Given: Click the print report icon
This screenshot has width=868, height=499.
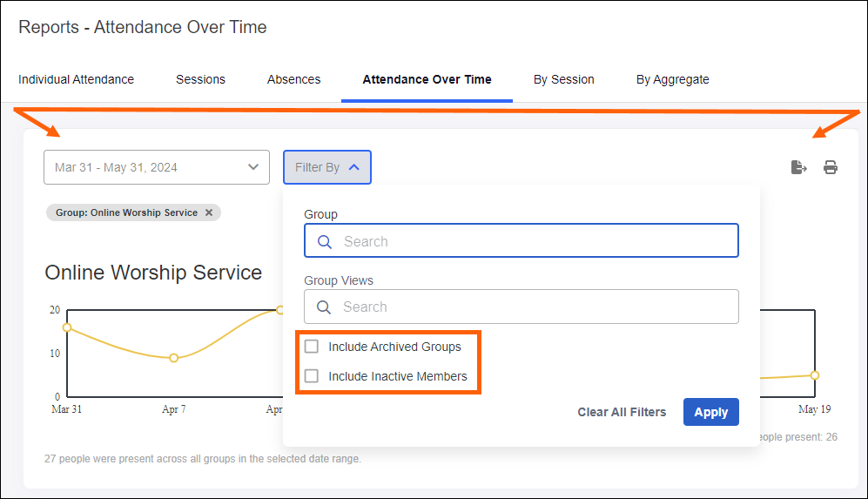Looking at the screenshot, I should click(831, 167).
